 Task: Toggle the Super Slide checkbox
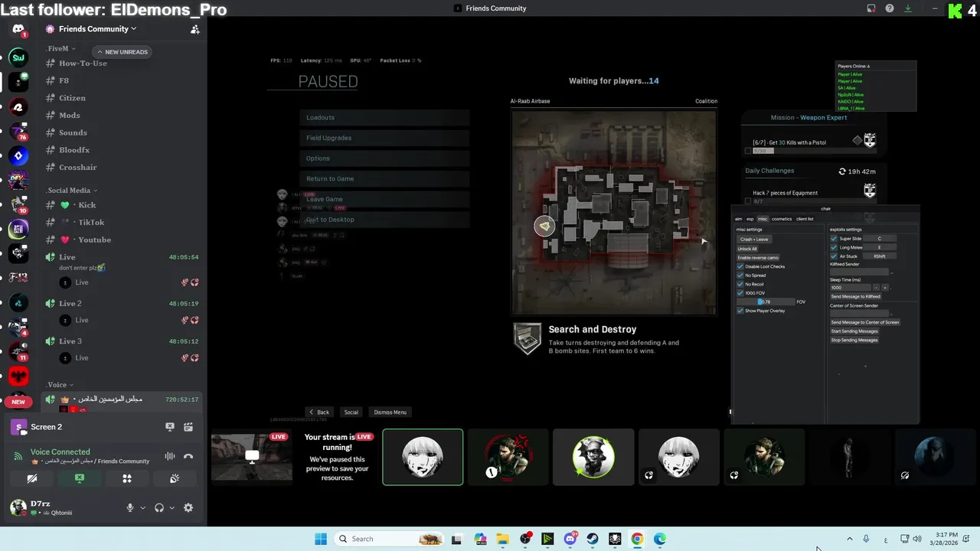point(834,239)
